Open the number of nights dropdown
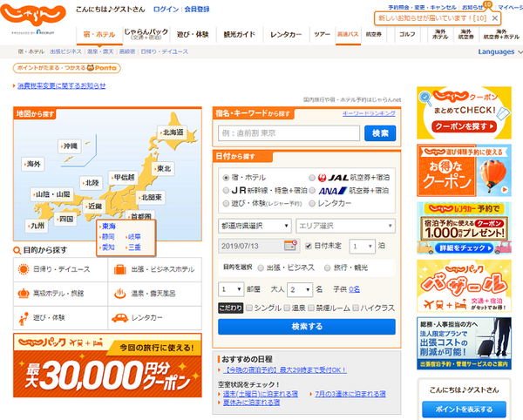 pos(363,247)
